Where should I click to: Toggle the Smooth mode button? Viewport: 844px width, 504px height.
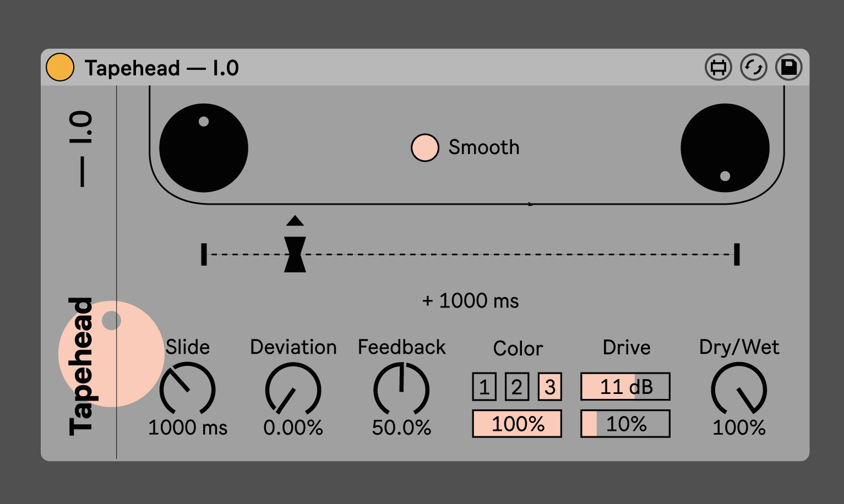(x=424, y=147)
